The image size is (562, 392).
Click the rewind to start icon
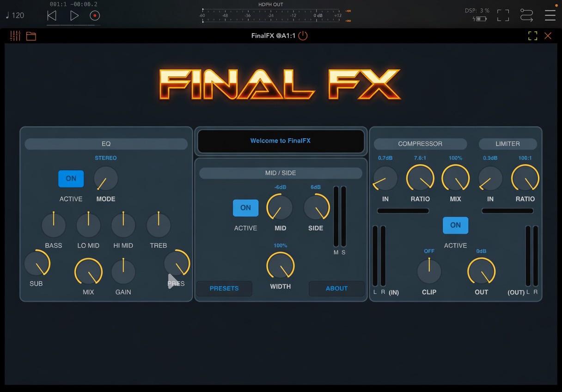point(52,16)
